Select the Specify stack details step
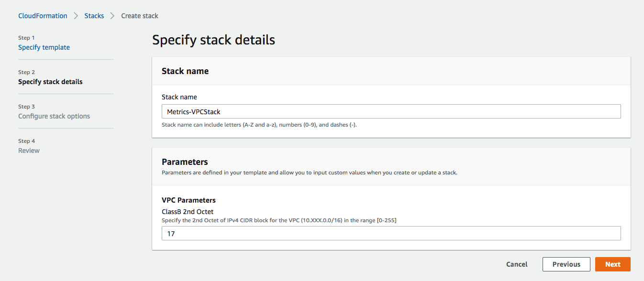This screenshot has height=281, width=644. 50,82
